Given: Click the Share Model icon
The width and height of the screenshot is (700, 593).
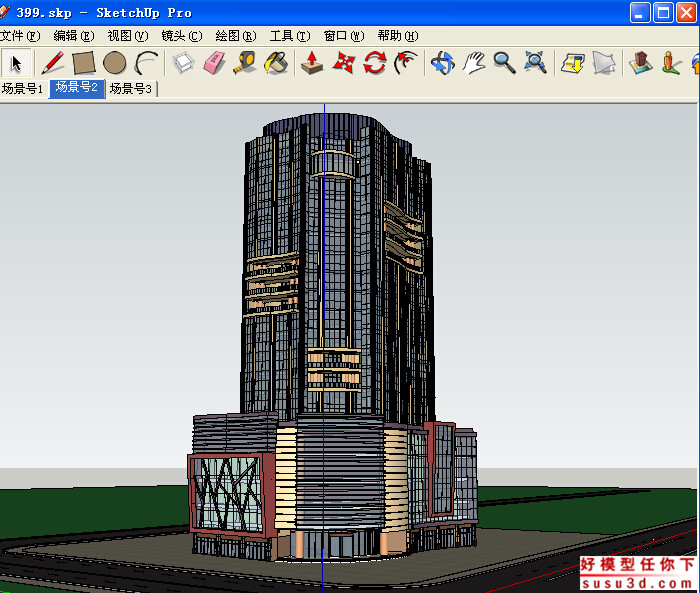Looking at the screenshot, I should [x=604, y=63].
